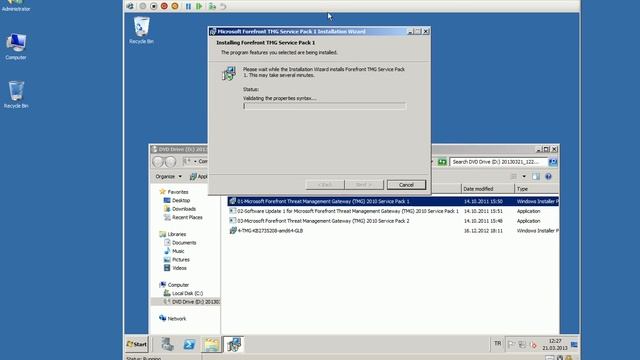This screenshot has height=360, width=640.
Task: Click the Explorer help question icon
Action: 548,177
